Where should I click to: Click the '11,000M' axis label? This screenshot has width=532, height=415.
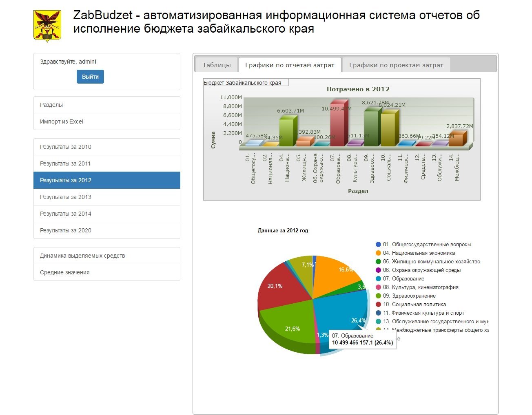[231, 97]
